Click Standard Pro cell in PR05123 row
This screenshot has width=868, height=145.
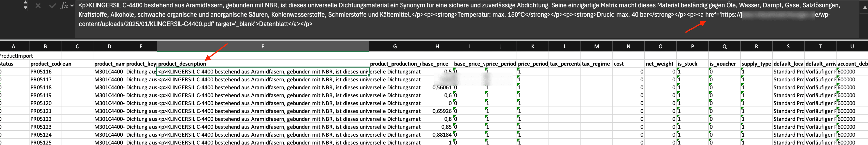(x=788, y=127)
